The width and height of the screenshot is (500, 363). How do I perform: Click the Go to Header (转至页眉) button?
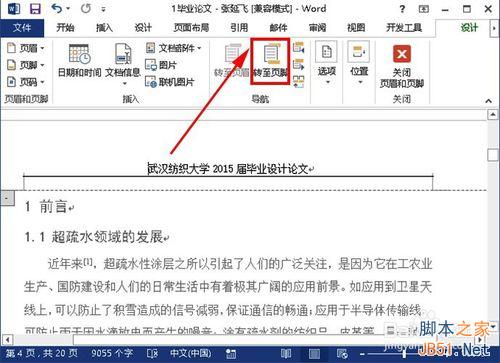pos(232,61)
